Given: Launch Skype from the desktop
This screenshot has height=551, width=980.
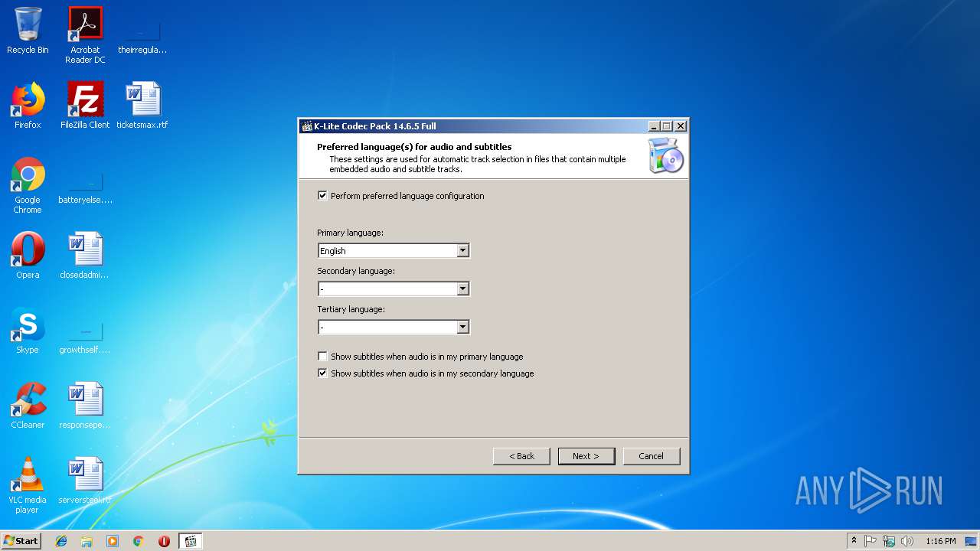Looking at the screenshot, I should coord(28,331).
